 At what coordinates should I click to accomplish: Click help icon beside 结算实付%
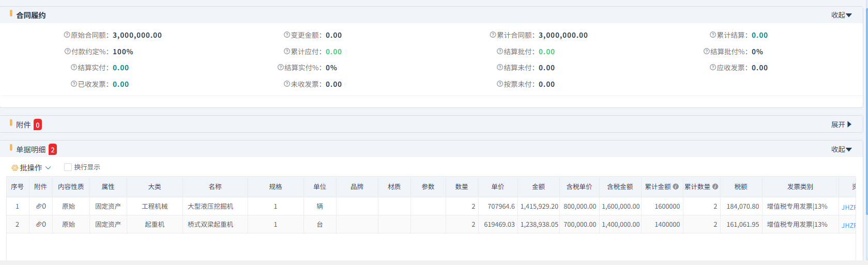tap(280, 68)
